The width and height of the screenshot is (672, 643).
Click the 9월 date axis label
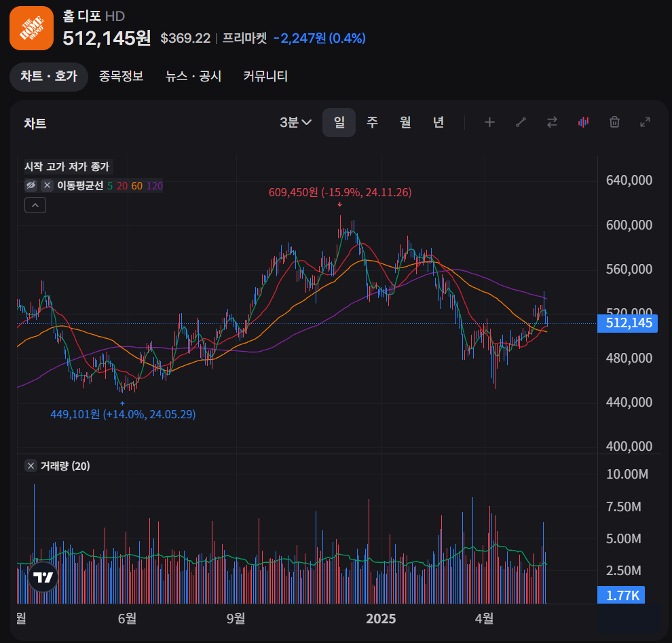coord(236,619)
